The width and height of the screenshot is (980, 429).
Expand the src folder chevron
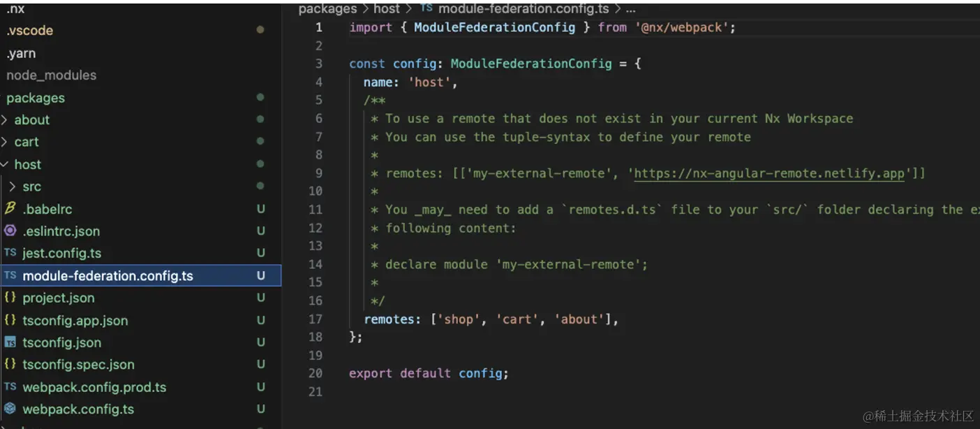[13, 187]
